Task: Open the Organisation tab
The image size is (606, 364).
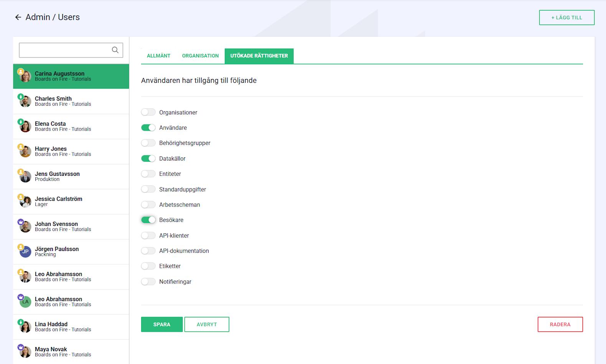Action: [x=200, y=56]
